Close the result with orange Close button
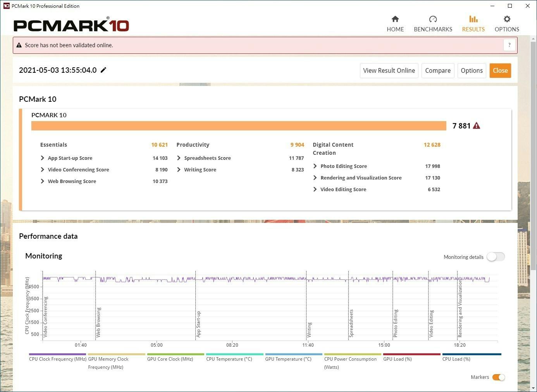This screenshot has height=392, width=537. point(500,70)
